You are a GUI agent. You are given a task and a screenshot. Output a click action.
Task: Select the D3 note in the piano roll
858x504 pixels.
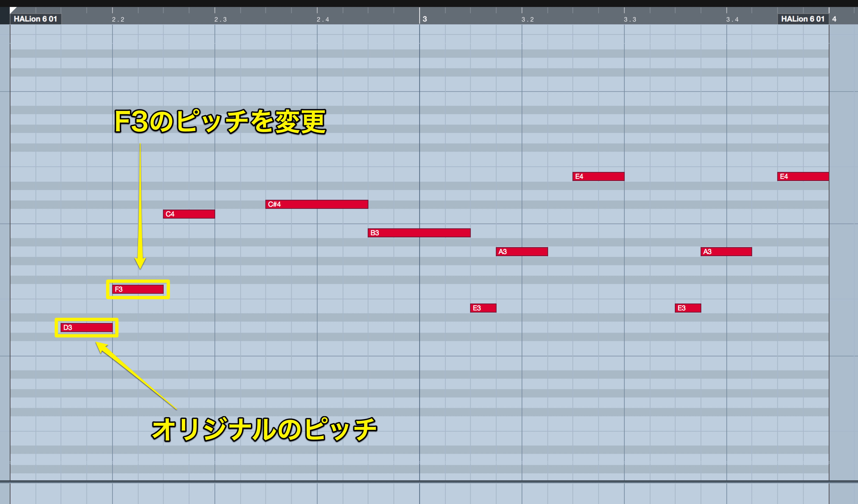point(87,327)
